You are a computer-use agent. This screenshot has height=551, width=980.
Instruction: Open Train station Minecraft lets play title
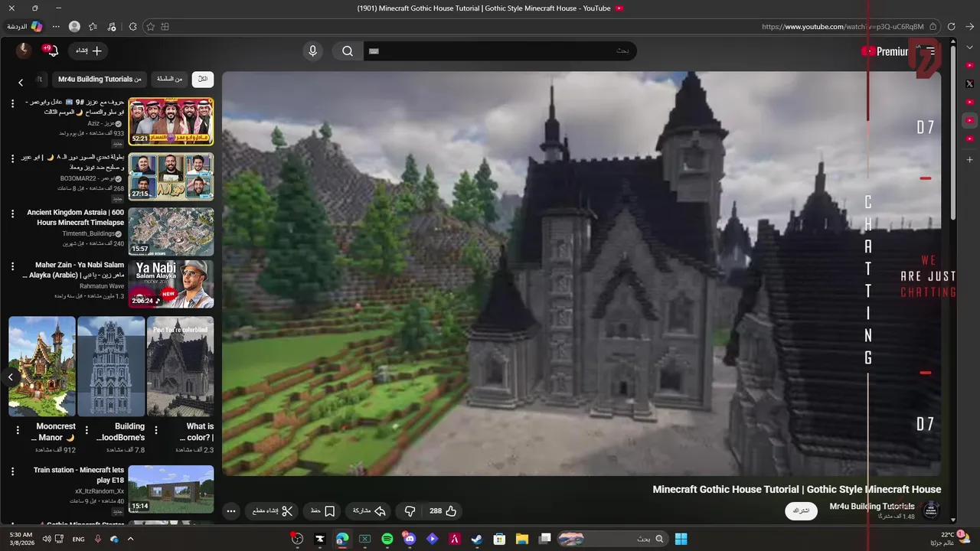[79, 475]
